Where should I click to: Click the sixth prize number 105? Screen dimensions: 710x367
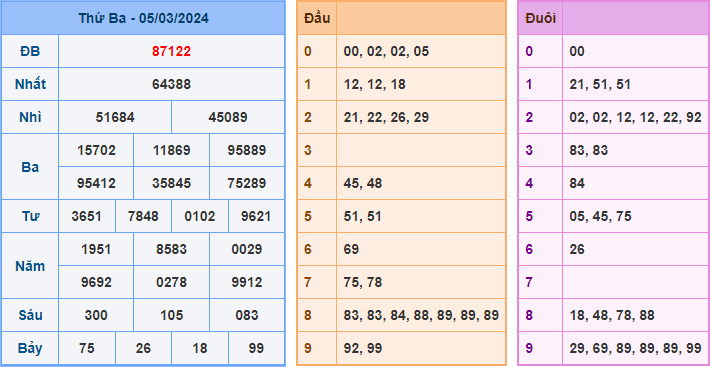point(171,315)
